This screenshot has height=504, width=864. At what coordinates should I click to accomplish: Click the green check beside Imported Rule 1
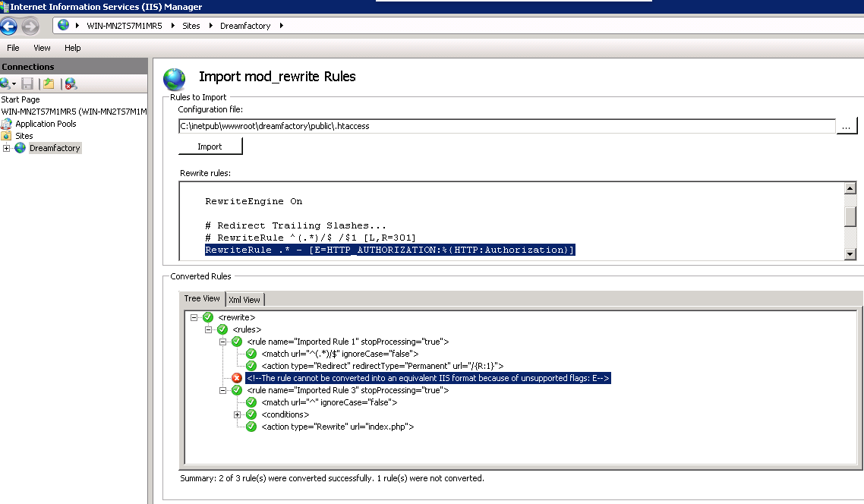tap(237, 342)
